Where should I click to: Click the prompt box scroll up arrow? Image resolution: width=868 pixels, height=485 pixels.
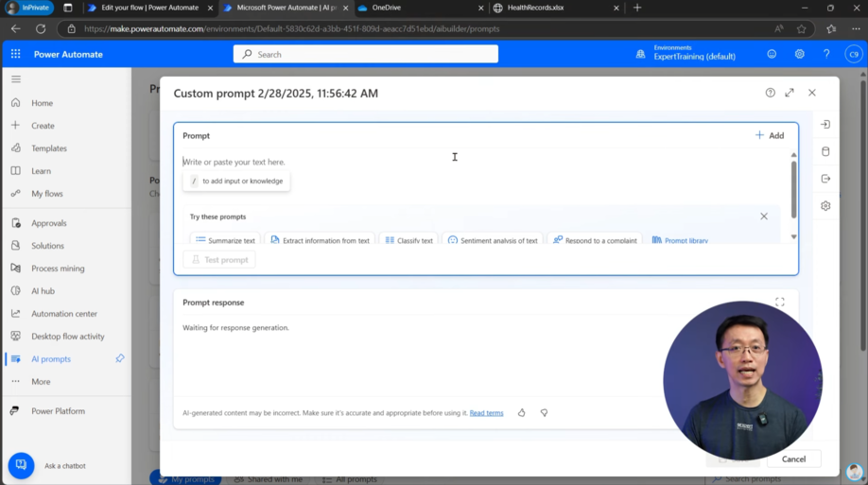click(x=793, y=155)
